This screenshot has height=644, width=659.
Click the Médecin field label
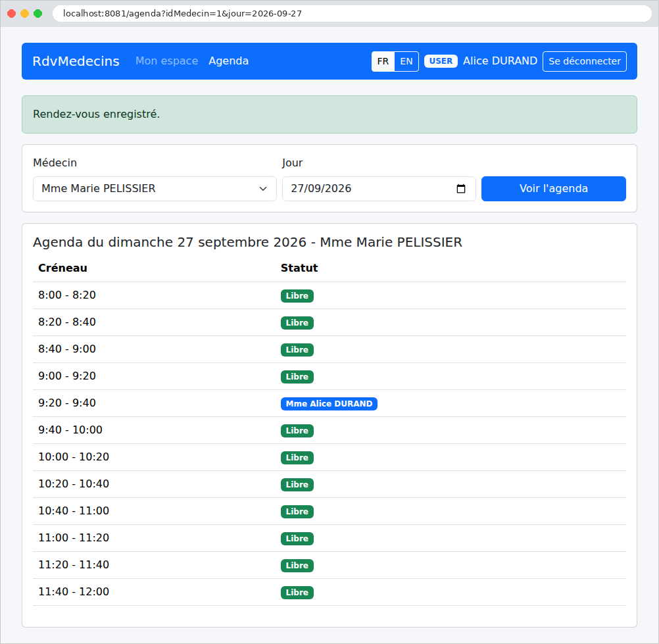[x=55, y=162]
